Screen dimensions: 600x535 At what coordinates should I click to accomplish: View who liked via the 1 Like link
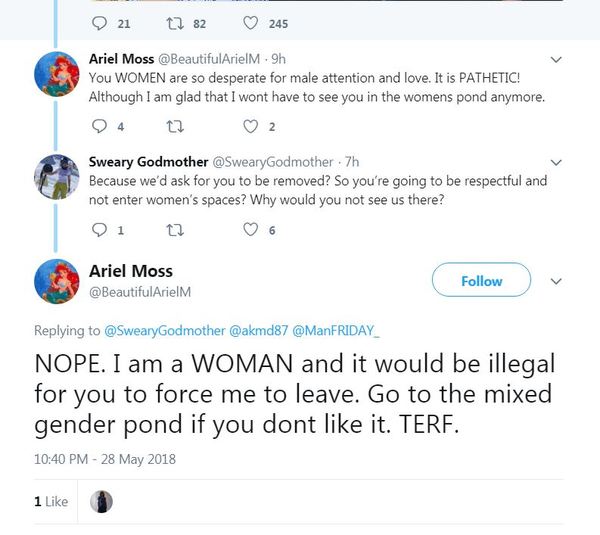point(51,501)
